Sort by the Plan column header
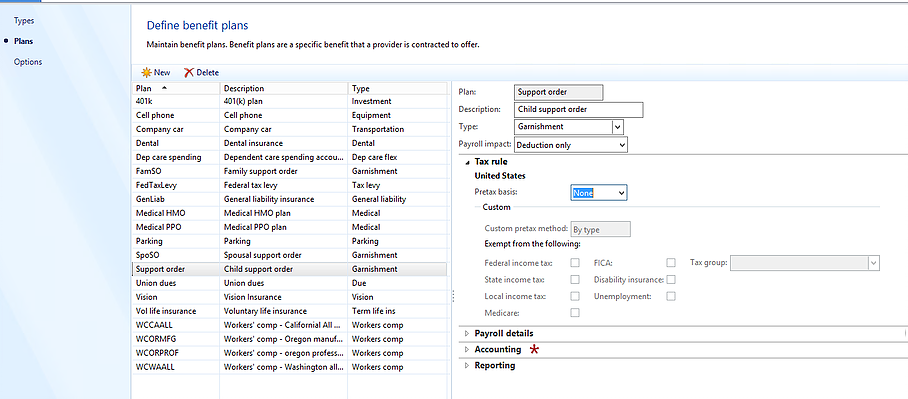This screenshot has width=908, height=399. [x=175, y=89]
